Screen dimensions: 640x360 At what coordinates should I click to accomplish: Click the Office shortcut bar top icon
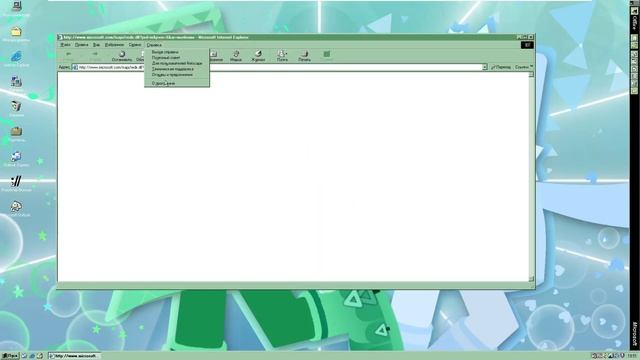coord(635,11)
